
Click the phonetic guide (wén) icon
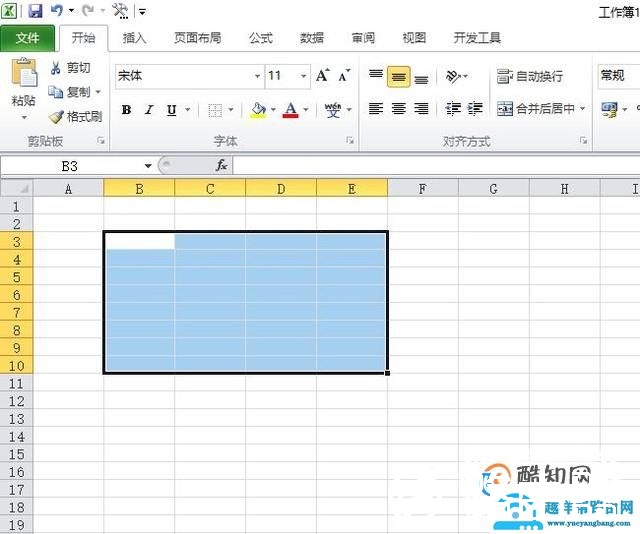coord(333,109)
